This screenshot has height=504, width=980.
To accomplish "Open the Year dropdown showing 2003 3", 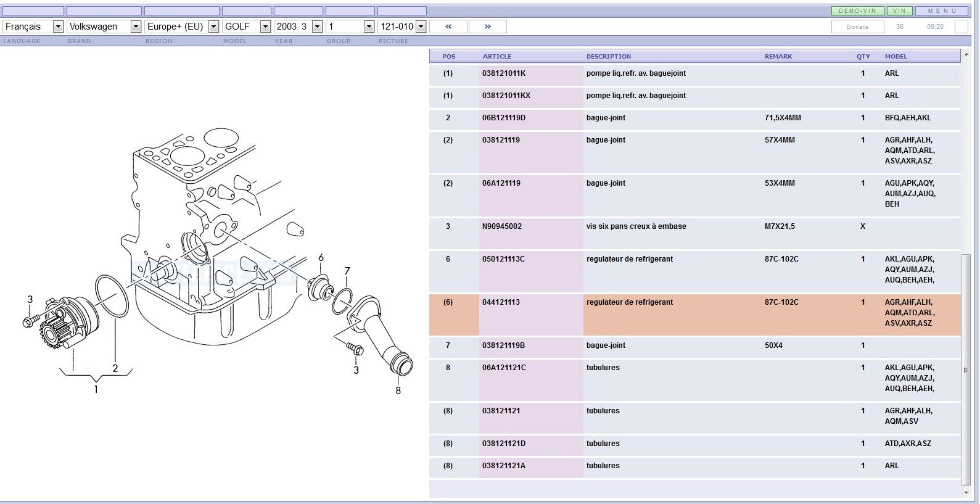I will tap(298, 27).
